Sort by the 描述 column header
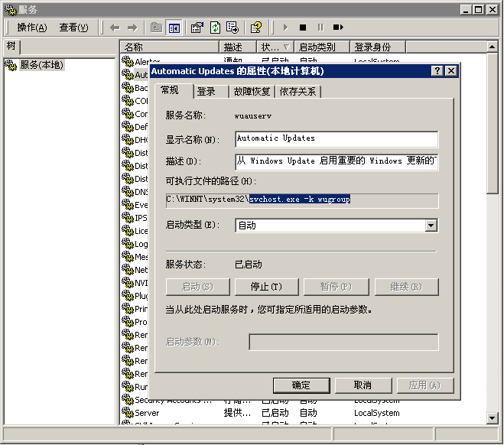The image size is (504, 445). pos(238,47)
